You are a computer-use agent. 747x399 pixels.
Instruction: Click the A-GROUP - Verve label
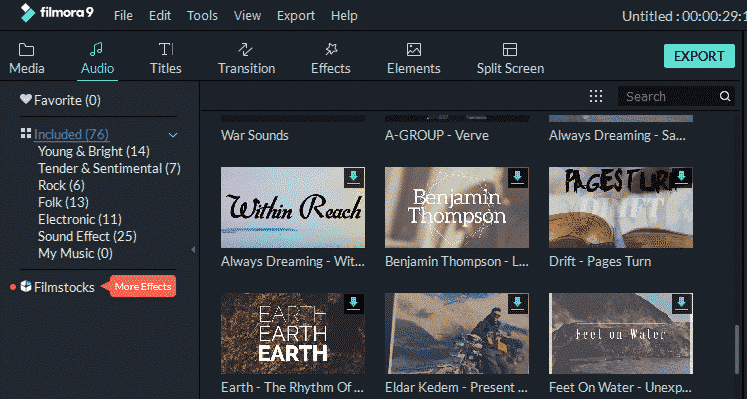click(437, 135)
